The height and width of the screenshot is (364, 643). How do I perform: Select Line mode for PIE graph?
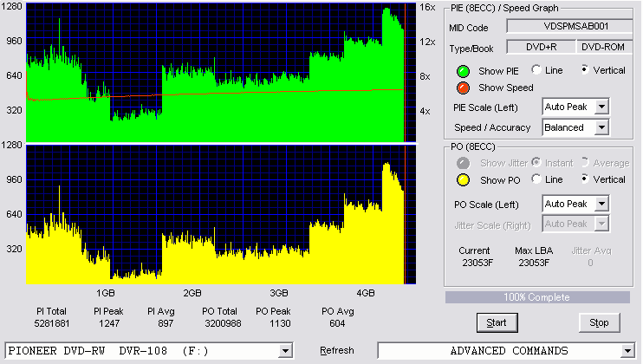pos(536,69)
